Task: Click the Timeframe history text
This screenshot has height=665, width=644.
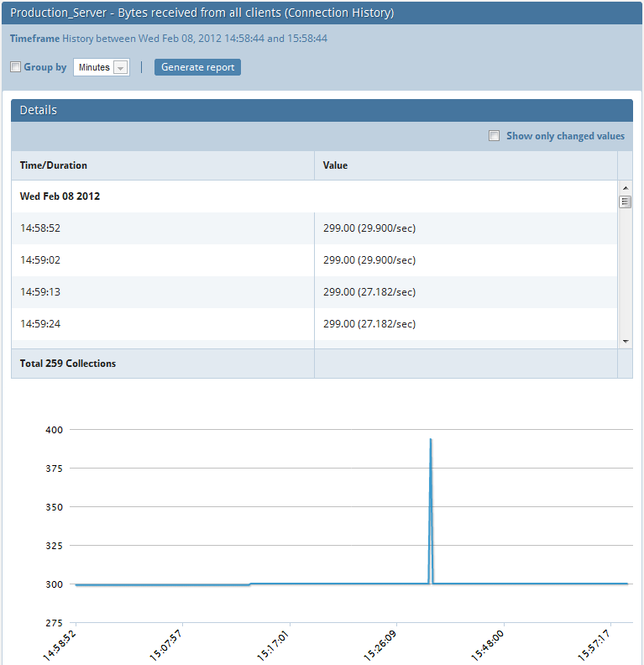Action: click(169, 39)
